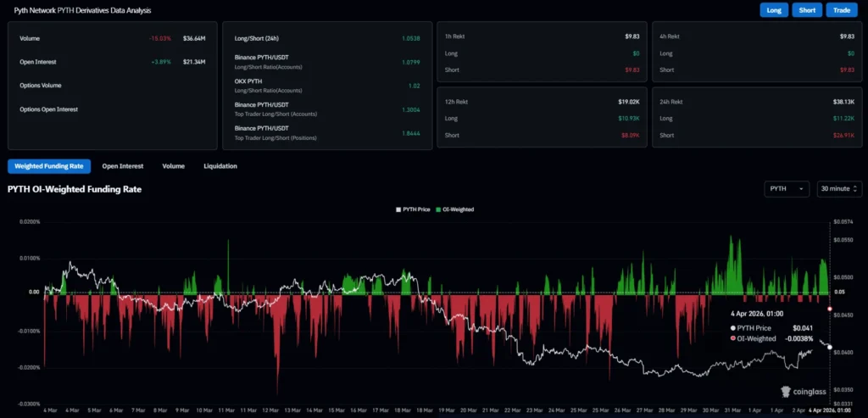Toggle PYTH Price series in chart legend
Screen dimensions: 868x418
[x=415, y=209]
